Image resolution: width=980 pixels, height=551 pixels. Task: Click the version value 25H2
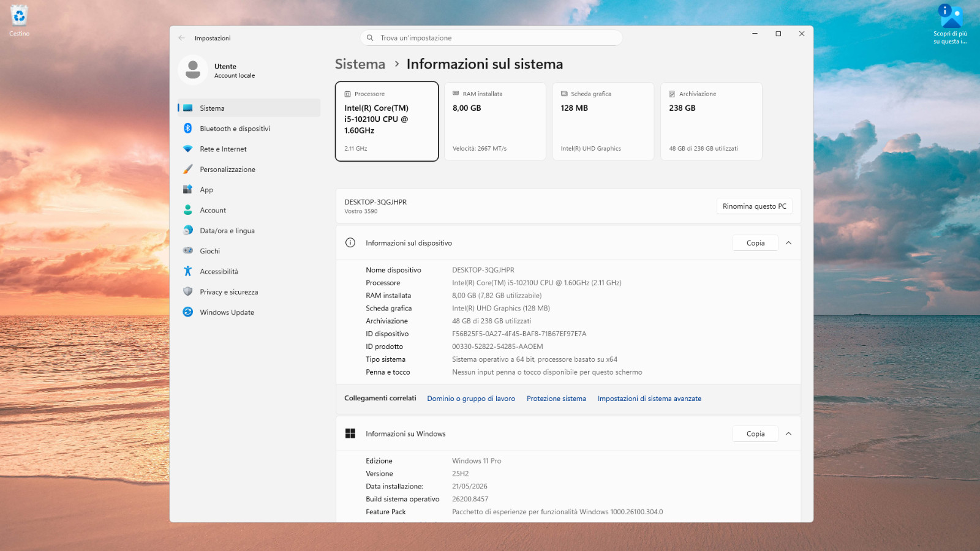[461, 474]
